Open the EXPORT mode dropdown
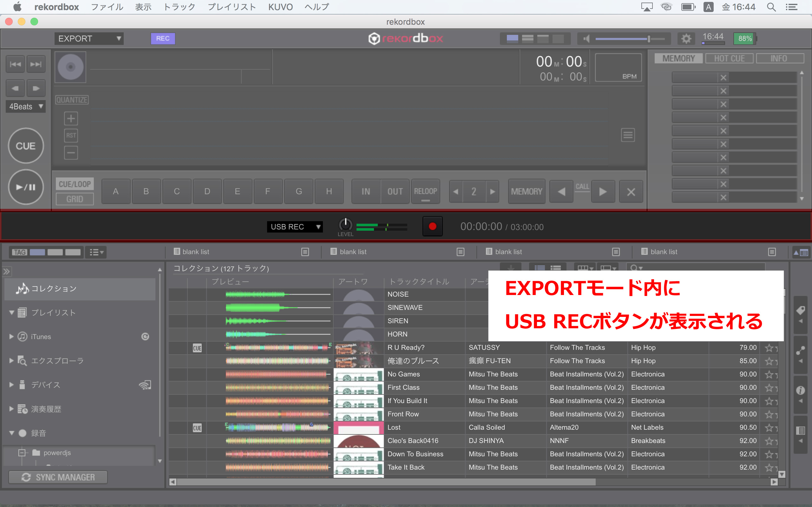The image size is (812, 507). click(89, 39)
